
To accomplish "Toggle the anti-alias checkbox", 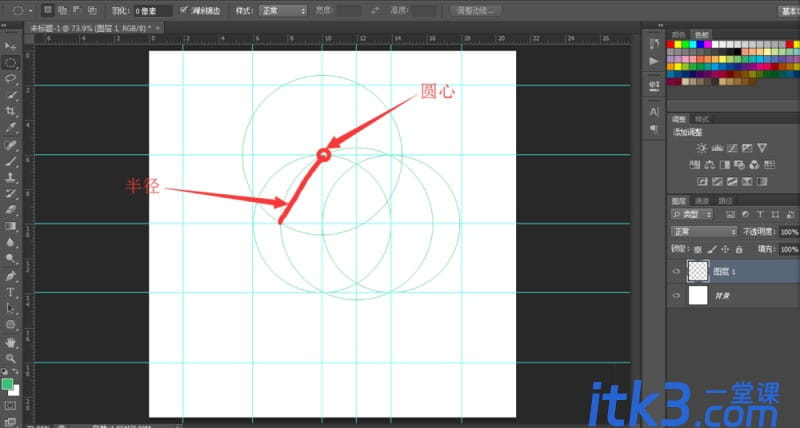I will pyautogui.click(x=184, y=10).
